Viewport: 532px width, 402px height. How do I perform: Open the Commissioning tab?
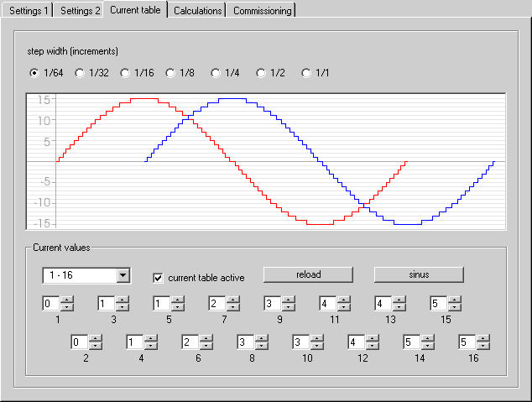coord(263,11)
